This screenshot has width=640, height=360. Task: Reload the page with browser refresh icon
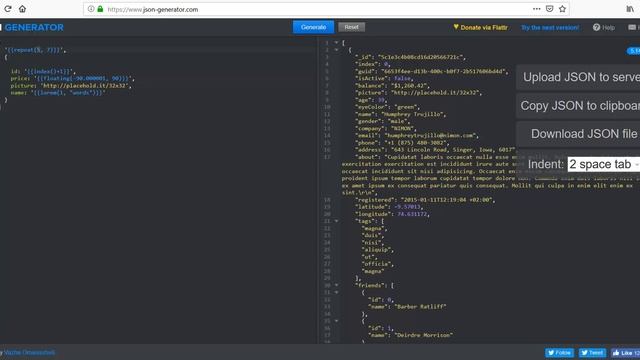point(7,9)
